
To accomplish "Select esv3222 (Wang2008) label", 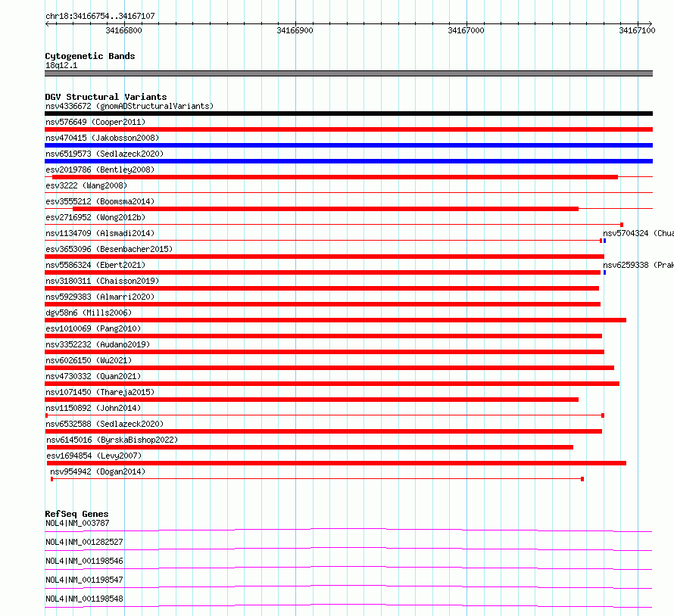I will (x=86, y=185).
